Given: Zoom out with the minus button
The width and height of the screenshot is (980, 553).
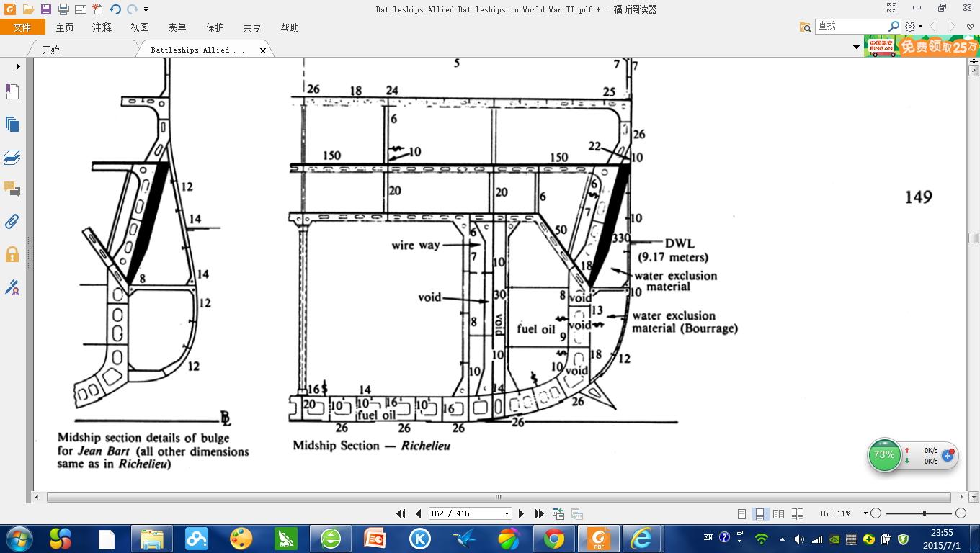Looking at the screenshot, I should pyautogui.click(x=876, y=513).
